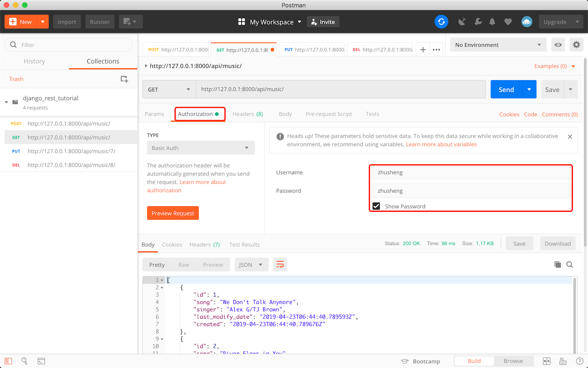Open the Examples (0) dropdown

point(554,66)
